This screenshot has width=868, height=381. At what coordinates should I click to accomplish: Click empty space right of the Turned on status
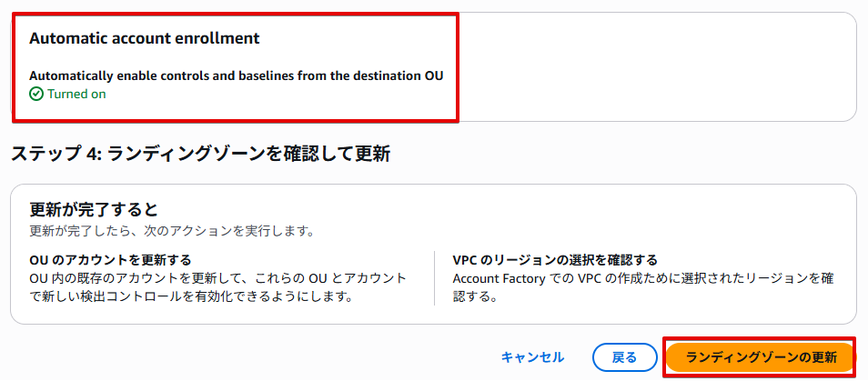[x=273, y=94]
